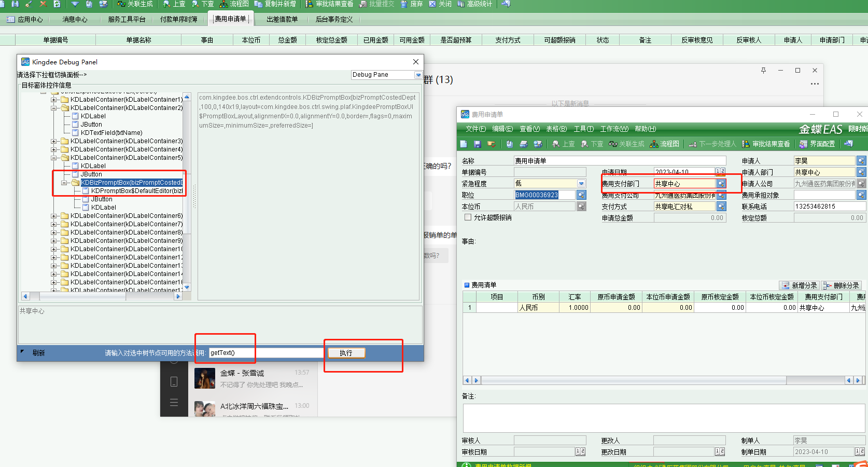Click 关闭 in the main top toolbar
Viewport: 868px width, 467px height.
pos(440,4)
